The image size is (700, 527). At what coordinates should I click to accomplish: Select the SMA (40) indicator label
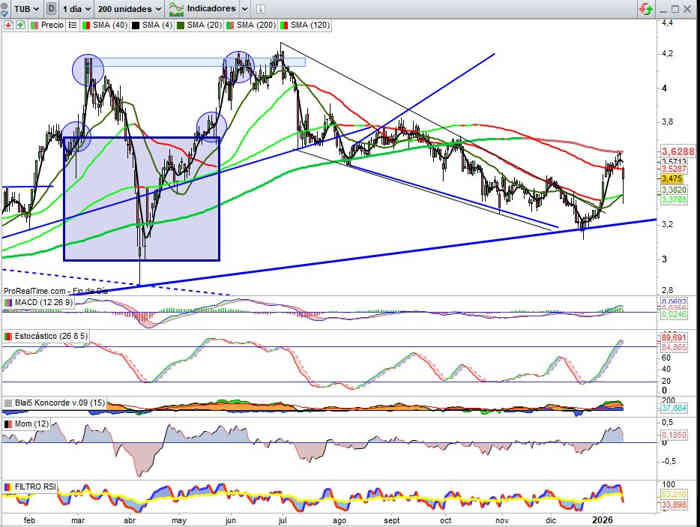click(x=104, y=24)
